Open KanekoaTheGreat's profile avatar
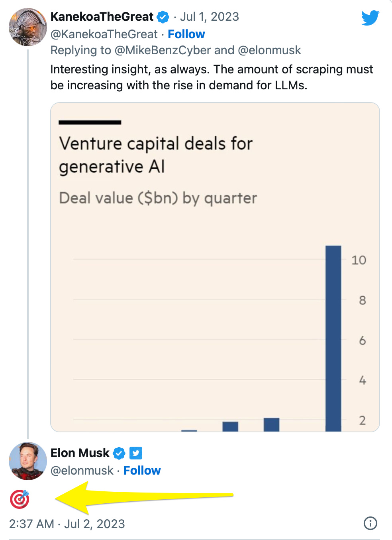This screenshot has height=540, width=392. 28,27
